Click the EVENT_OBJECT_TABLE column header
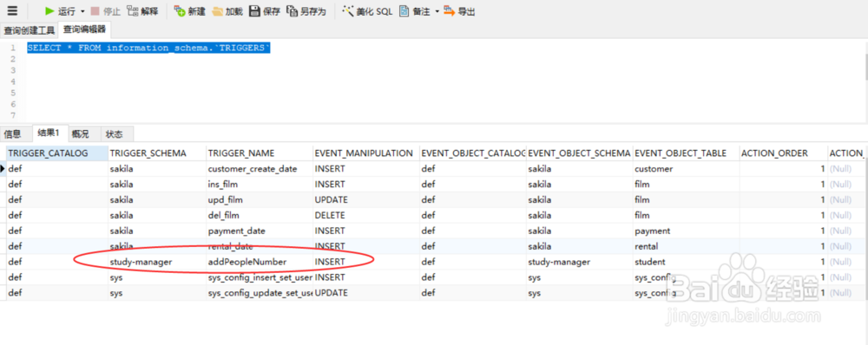 (686, 153)
